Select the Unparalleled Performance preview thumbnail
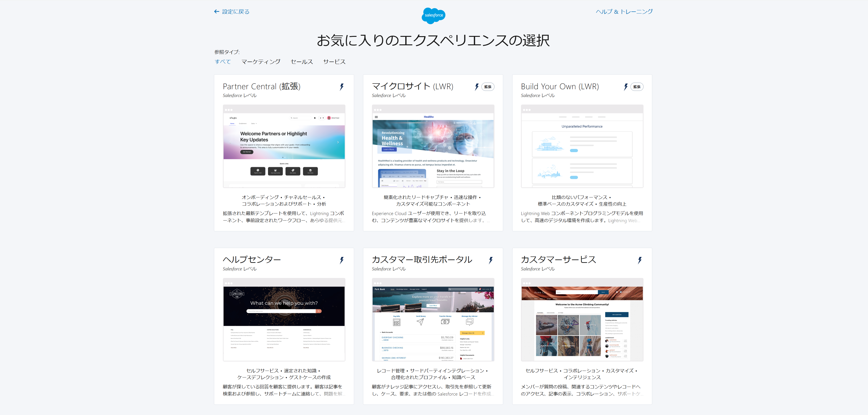This screenshot has height=415, width=868. pos(582,146)
